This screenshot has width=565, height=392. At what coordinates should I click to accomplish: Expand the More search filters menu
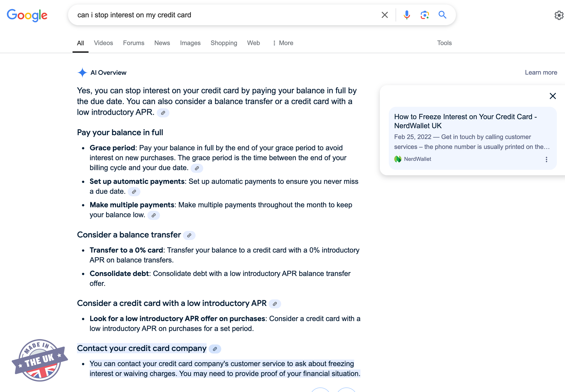pos(283,43)
